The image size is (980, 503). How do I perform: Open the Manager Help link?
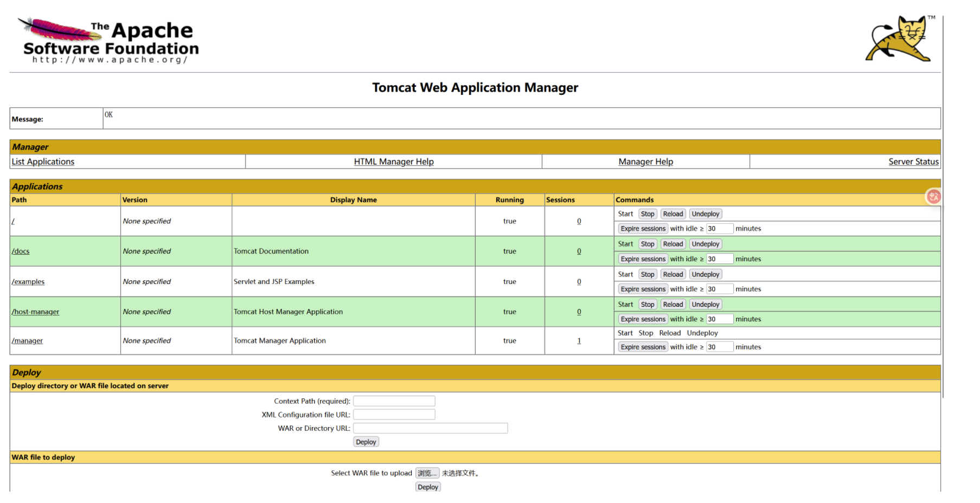[645, 162]
